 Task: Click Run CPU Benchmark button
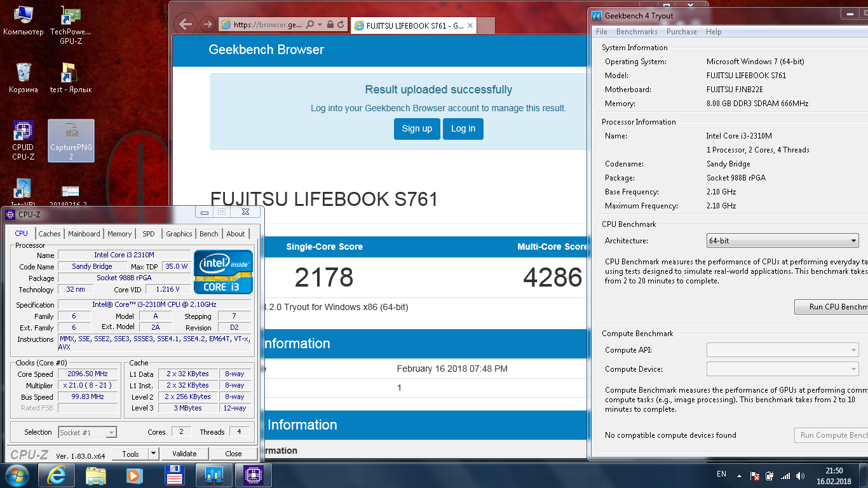[831, 307]
